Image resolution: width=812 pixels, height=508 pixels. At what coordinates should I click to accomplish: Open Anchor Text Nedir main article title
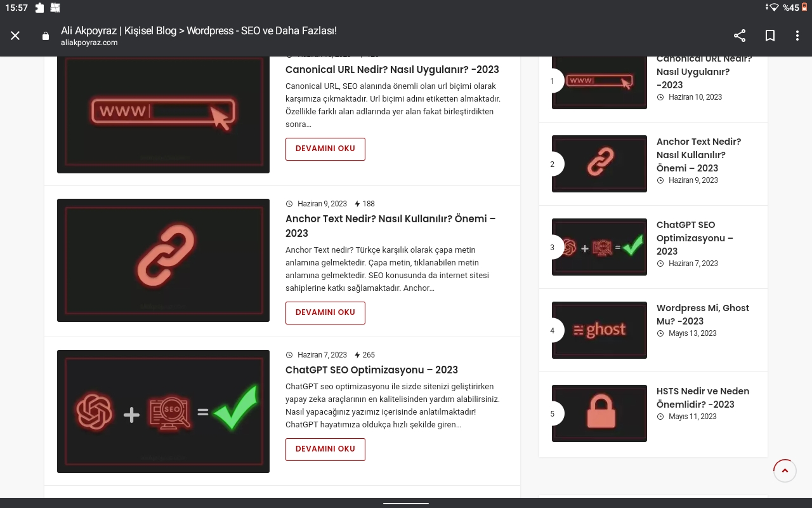point(390,225)
